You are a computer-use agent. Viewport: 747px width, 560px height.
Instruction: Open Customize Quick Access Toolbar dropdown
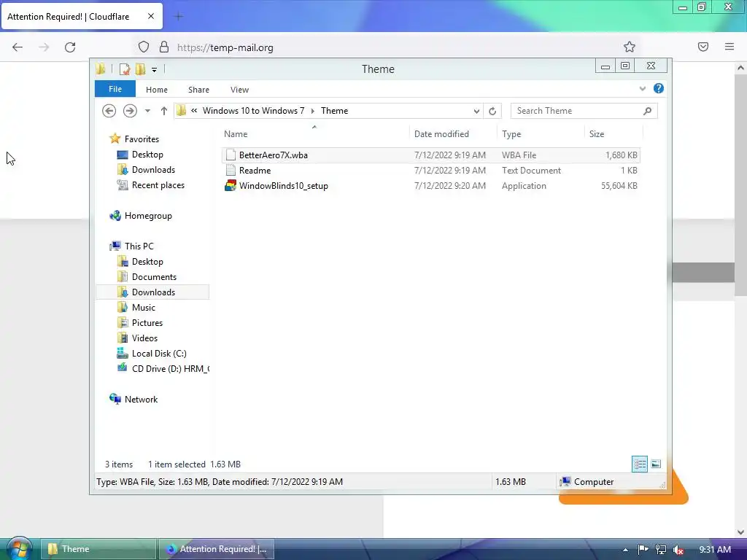[155, 69]
